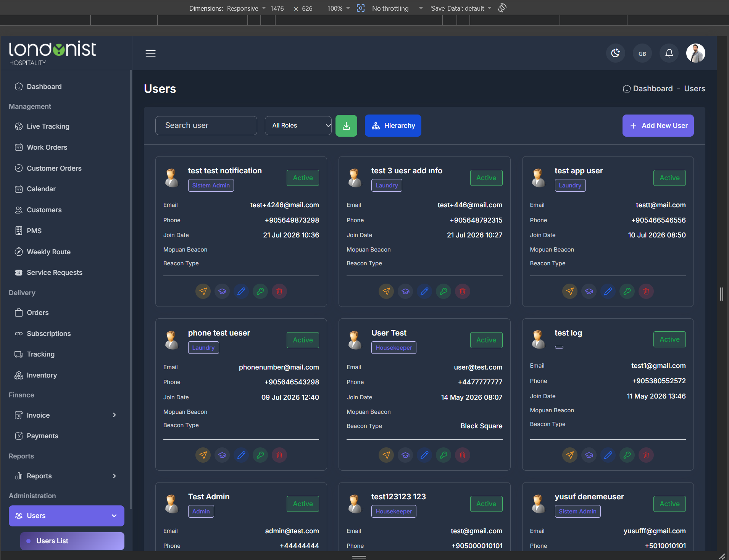Click key icon for phone test ueser
This screenshot has height=560, width=729.
coord(260,455)
